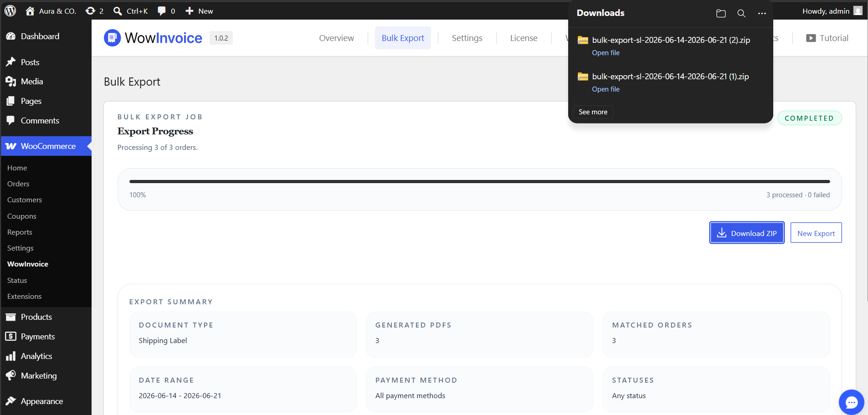Open the Comments sidebar menu

coord(46,121)
